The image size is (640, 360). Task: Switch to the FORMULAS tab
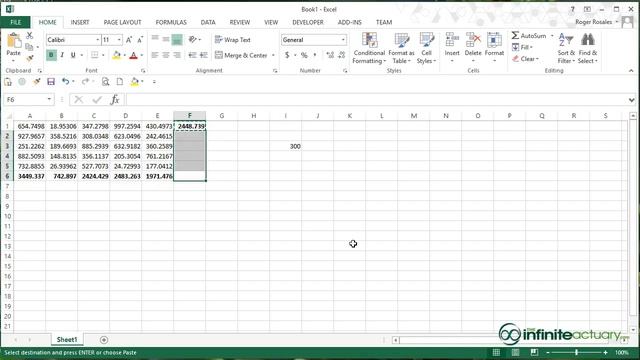coord(171,22)
